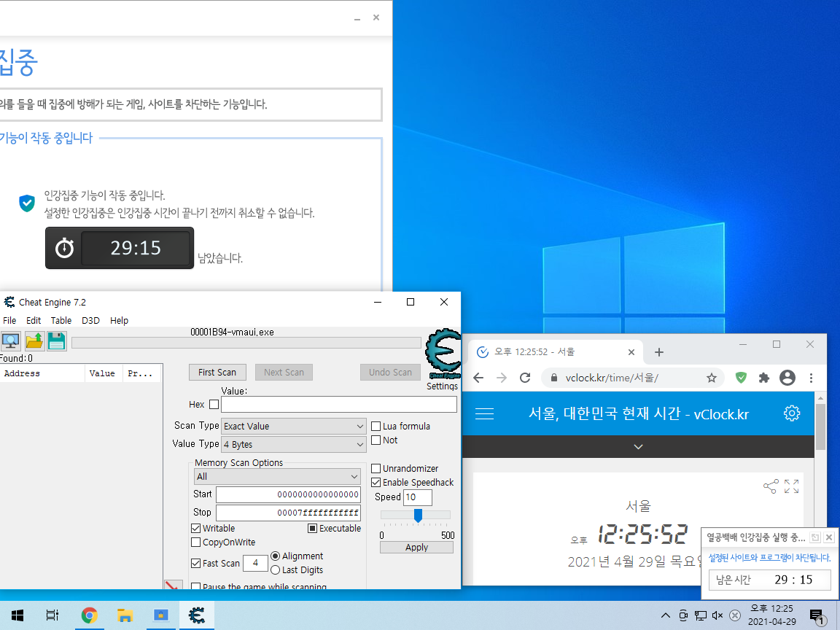
Task: Expand the dark chevron bar on vClock
Action: click(638, 446)
